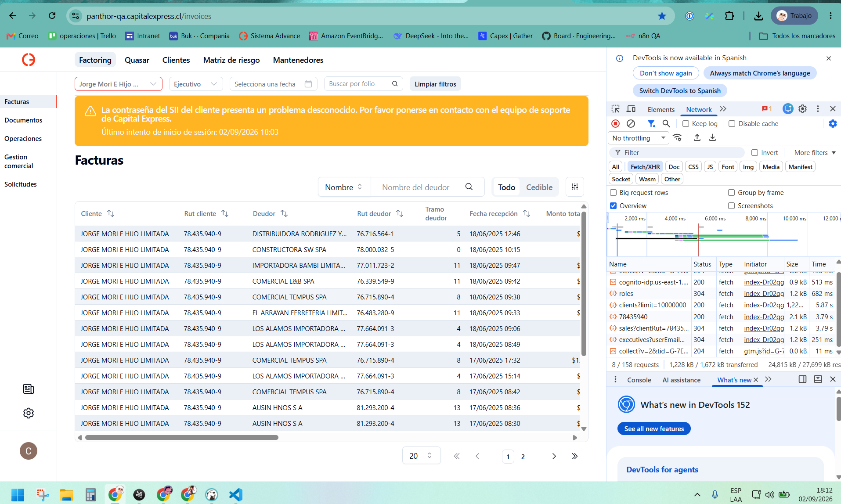Screen dimensions: 841x504
Task: Change the rows per page selector
Action: [421, 456]
